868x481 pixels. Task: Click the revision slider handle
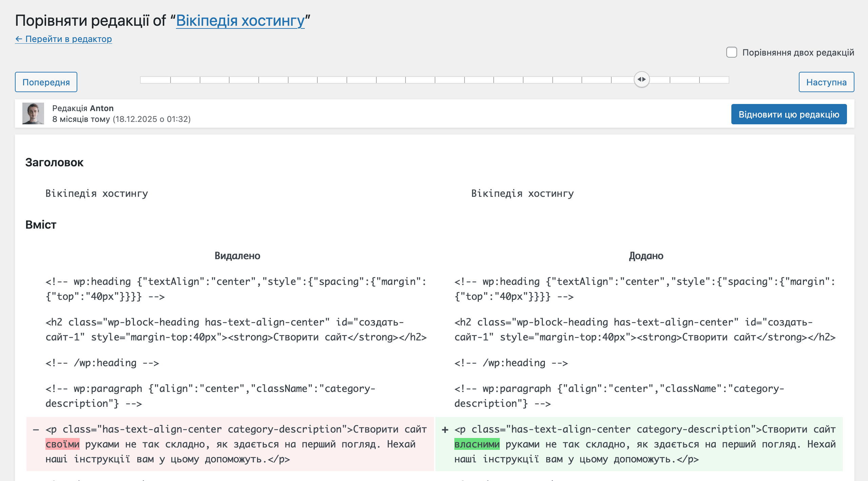click(x=642, y=80)
